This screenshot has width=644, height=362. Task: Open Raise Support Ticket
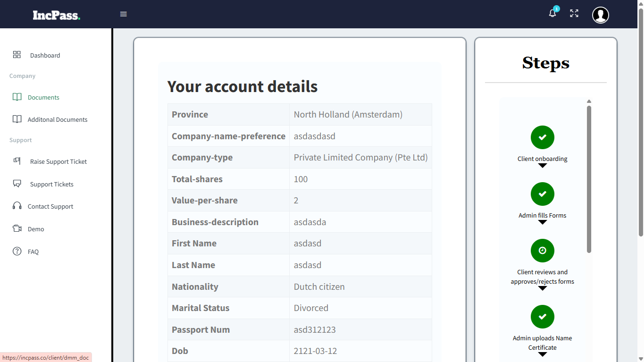coord(59,161)
